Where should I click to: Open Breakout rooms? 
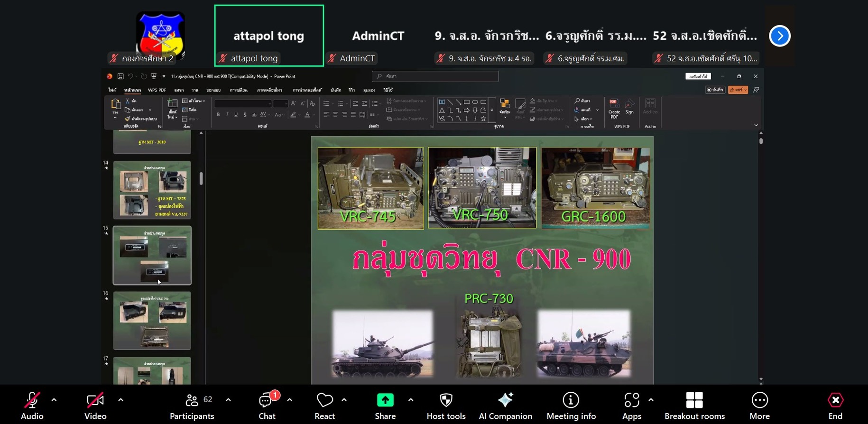(x=694, y=406)
